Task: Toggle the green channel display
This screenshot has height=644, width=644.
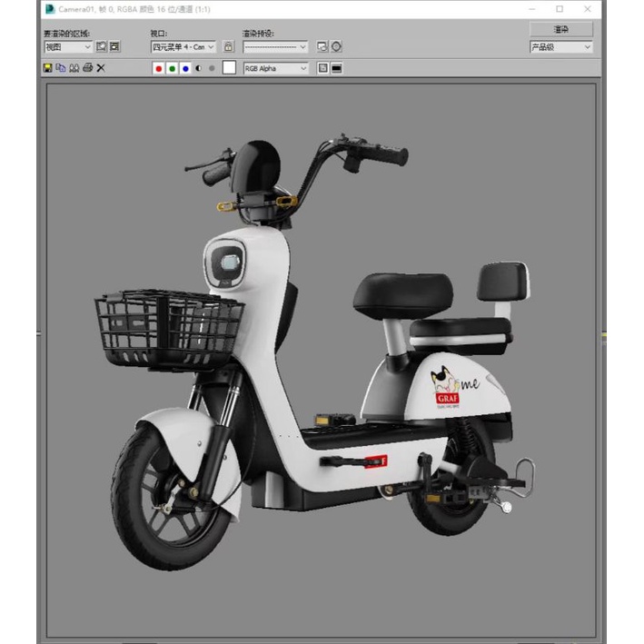Action: click(173, 68)
